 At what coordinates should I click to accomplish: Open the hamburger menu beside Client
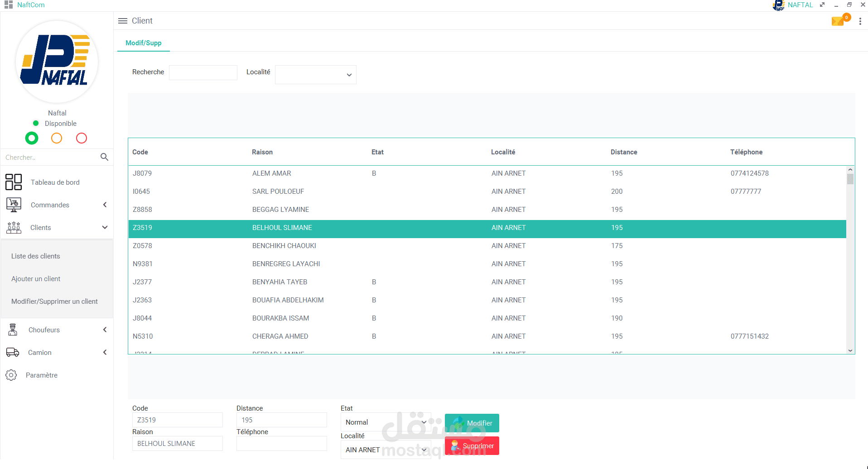pos(122,21)
